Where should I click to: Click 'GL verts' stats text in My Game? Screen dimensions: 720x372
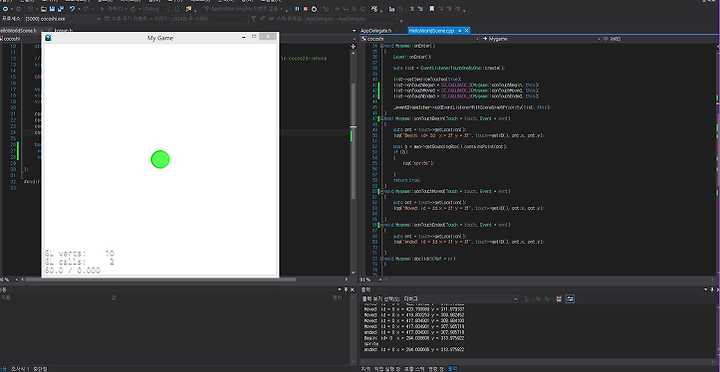(79, 254)
